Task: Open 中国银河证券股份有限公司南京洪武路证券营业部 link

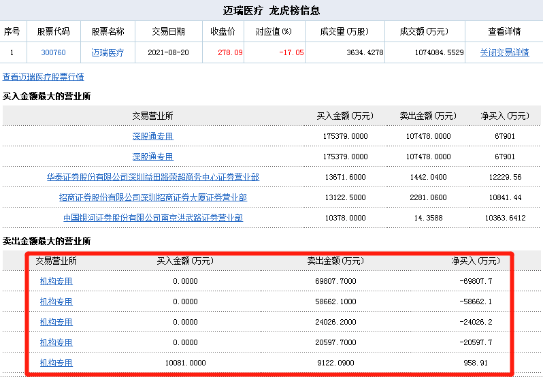Action: click(153, 218)
